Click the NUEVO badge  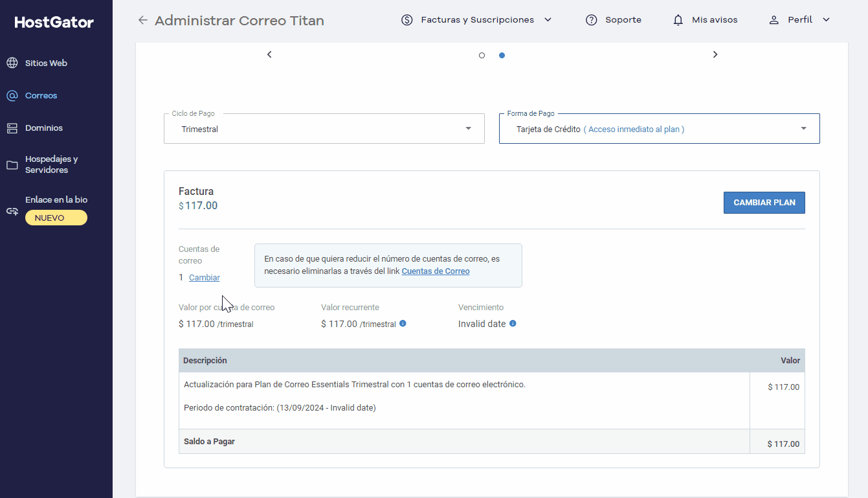tap(56, 218)
